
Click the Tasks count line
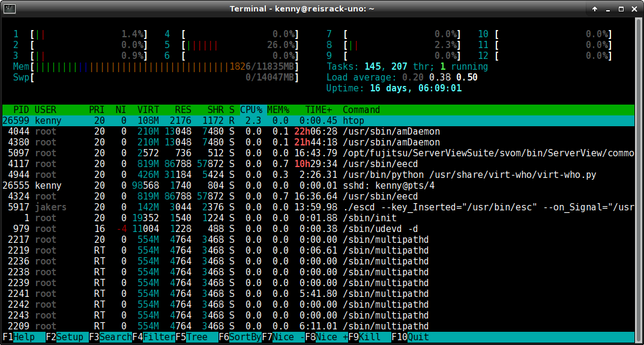tap(408, 67)
